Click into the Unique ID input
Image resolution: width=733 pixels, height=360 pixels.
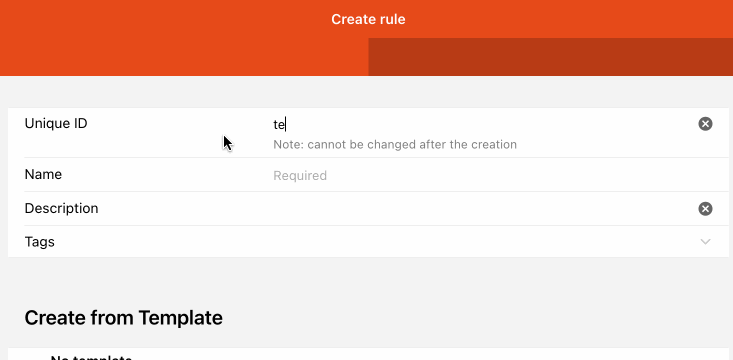481,124
